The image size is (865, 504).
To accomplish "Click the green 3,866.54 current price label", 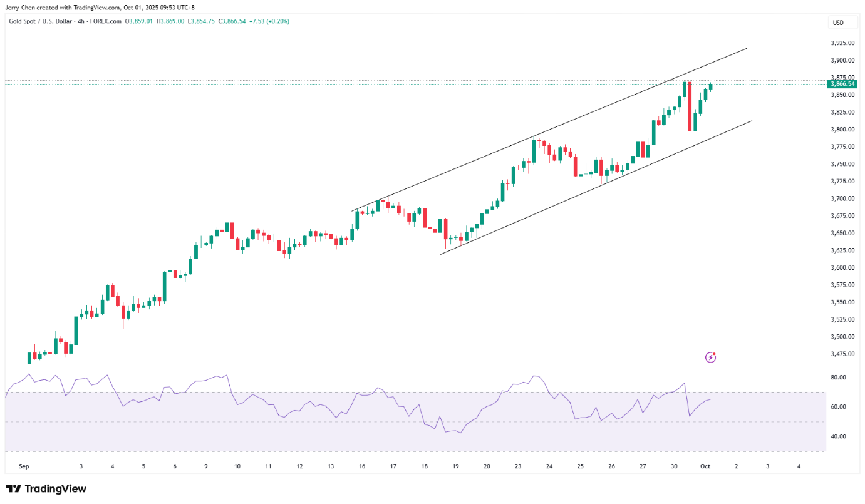I will [842, 83].
